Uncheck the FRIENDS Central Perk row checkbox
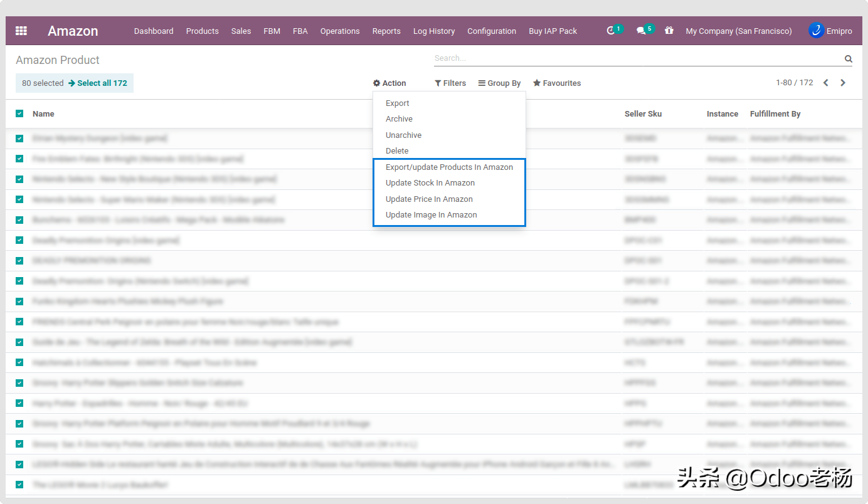 [x=19, y=322]
